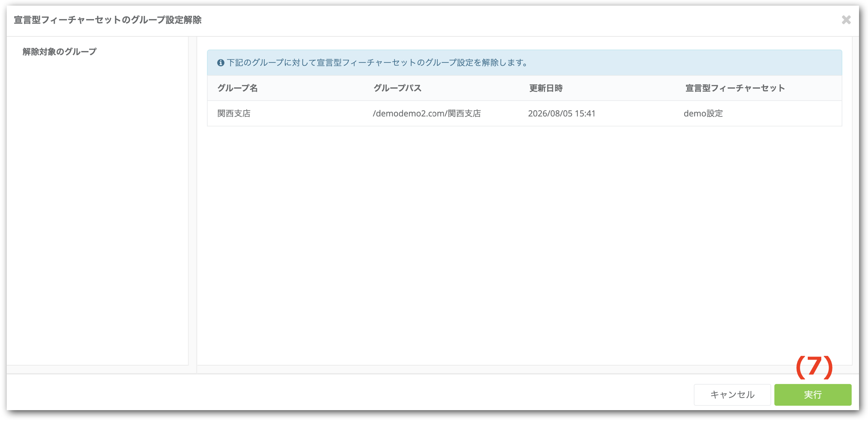The image size is (868, 424).
Task: Click the green 実行 button
Action: click(x=813, y=394)
